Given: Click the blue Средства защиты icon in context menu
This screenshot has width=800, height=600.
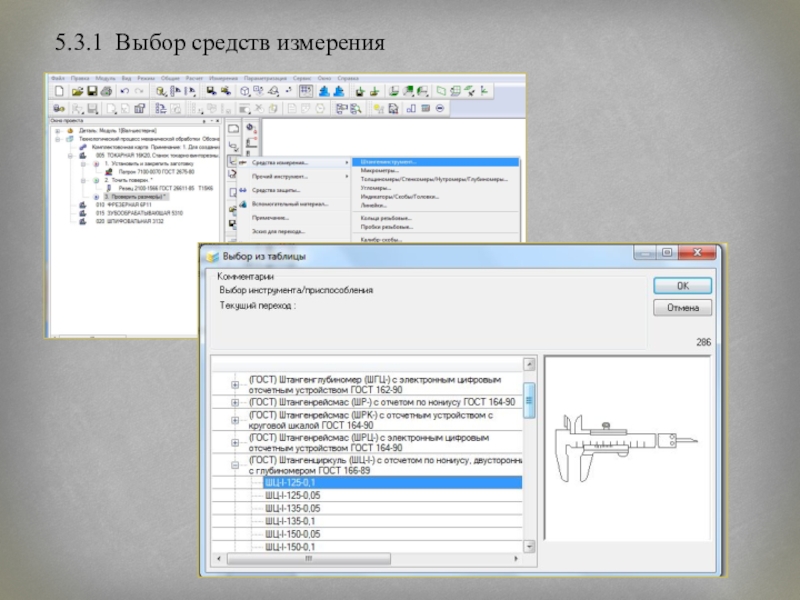Looking at the screenshot, I should tap(243, 190).
